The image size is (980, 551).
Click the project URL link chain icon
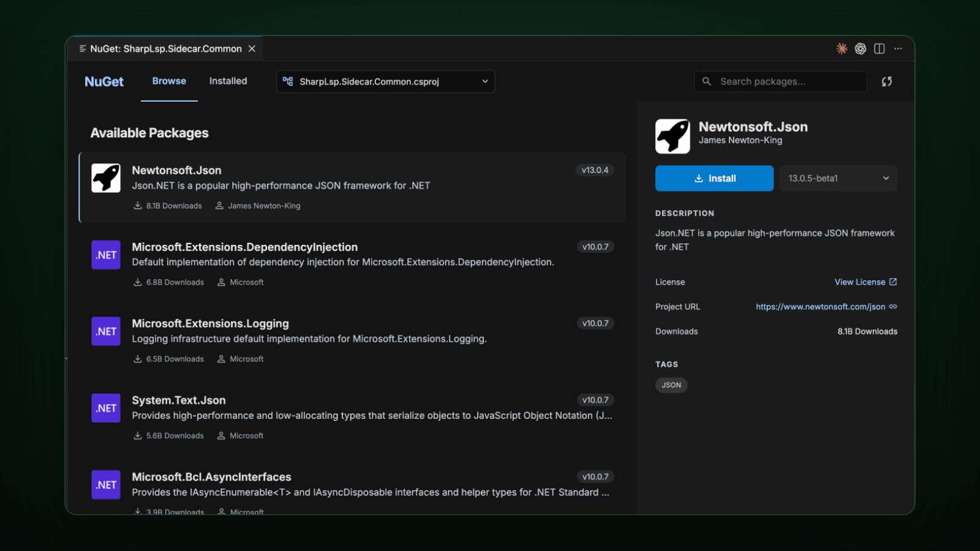pos(893,307)
